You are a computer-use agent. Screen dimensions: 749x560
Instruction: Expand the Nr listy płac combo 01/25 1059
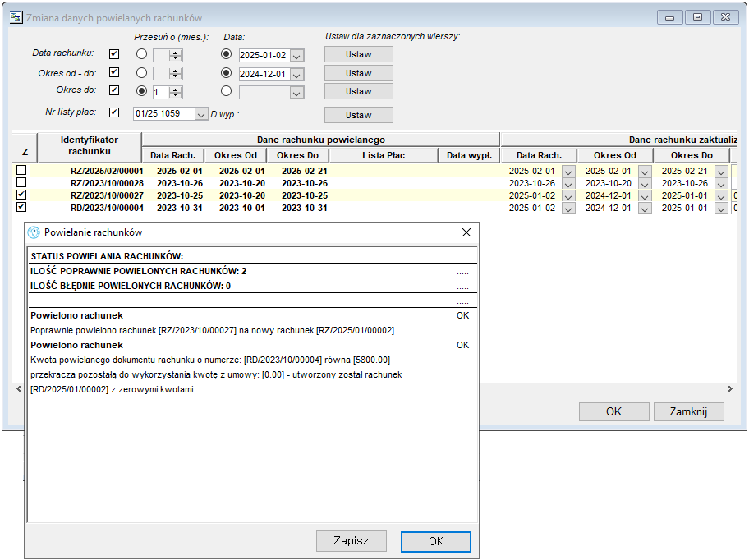click(201, 114)
